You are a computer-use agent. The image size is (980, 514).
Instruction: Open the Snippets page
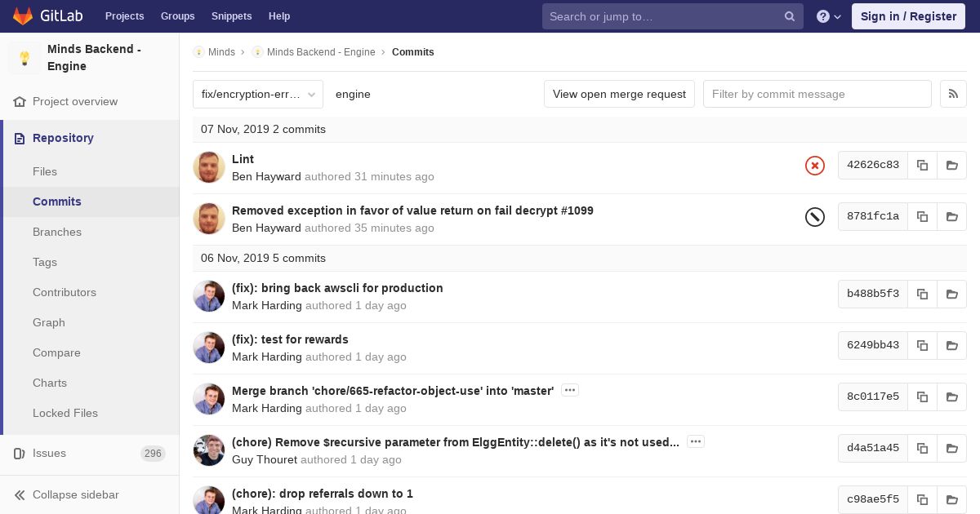231,16
